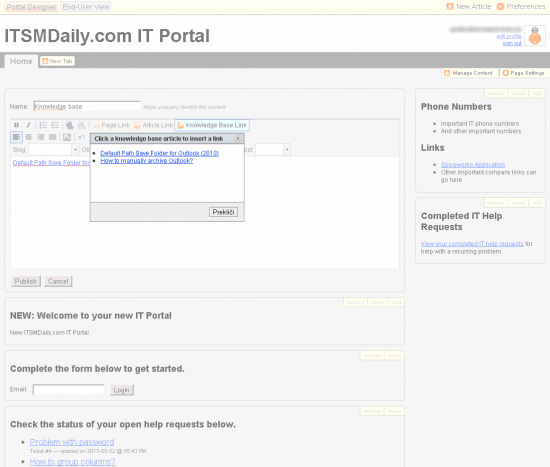This screenshot has height=467, width=550.
Task: Open the dropdown right of the popup
Action: 287,150
